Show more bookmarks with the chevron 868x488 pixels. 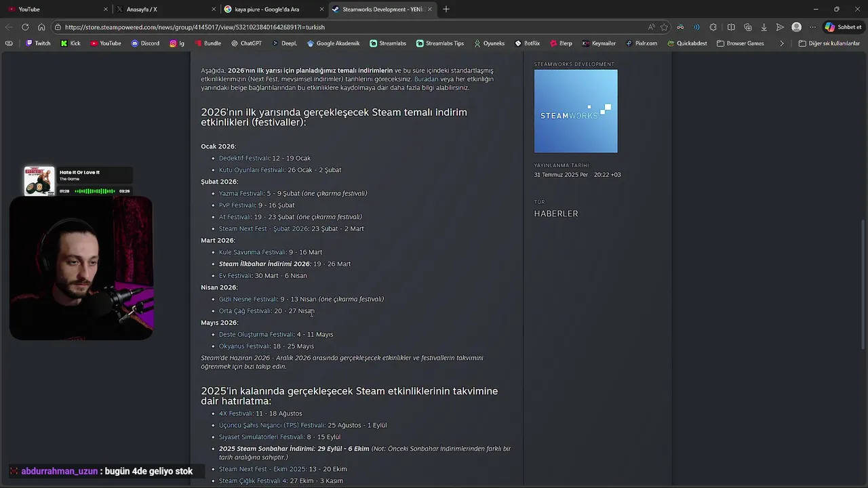click(782, 43)
